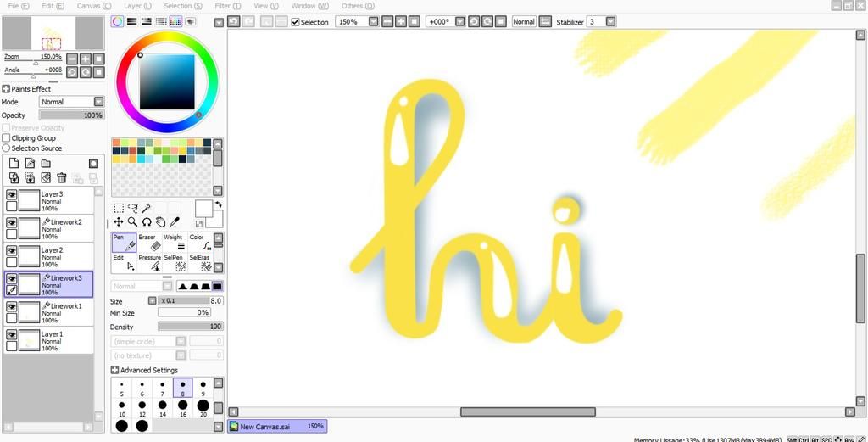868x442 pixels.
Task: Select the Linework1 layer
Action: (48, 312)
